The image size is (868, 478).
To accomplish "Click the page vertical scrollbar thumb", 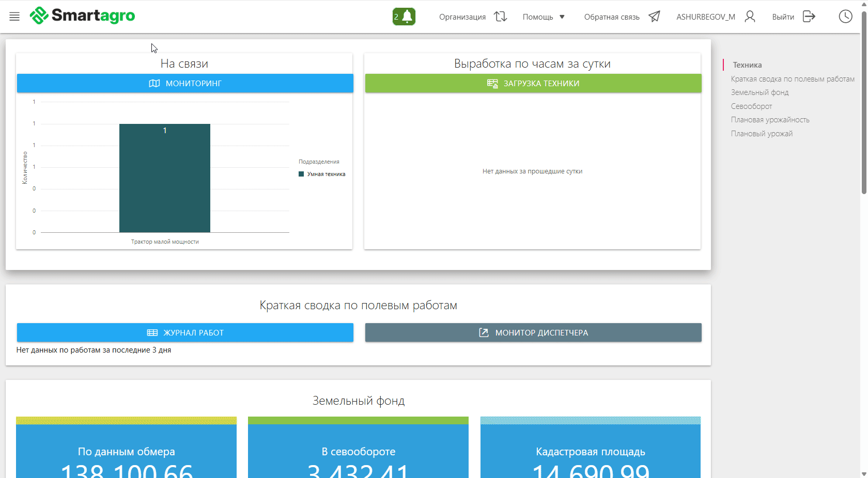I will 864,103.
